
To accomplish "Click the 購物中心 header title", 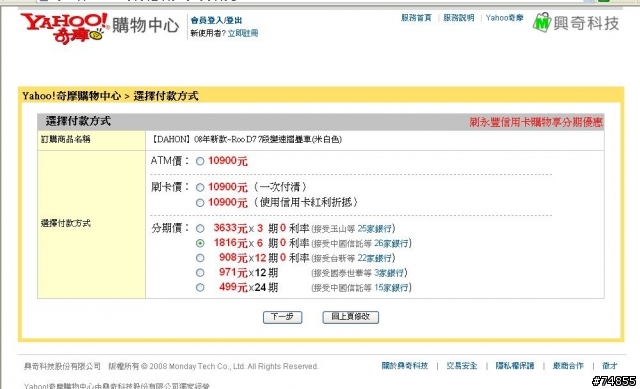I will [145, 25].
